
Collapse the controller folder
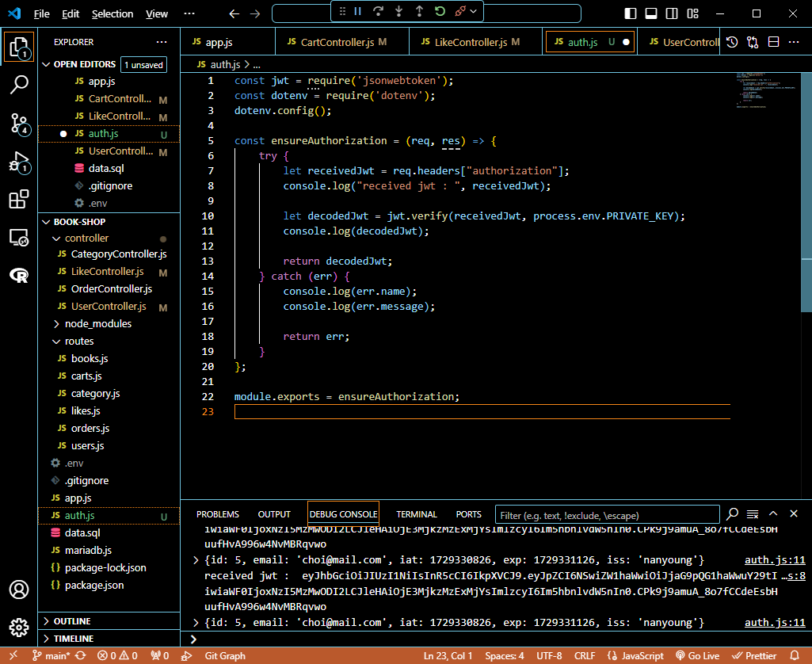[x=56, y=239]
